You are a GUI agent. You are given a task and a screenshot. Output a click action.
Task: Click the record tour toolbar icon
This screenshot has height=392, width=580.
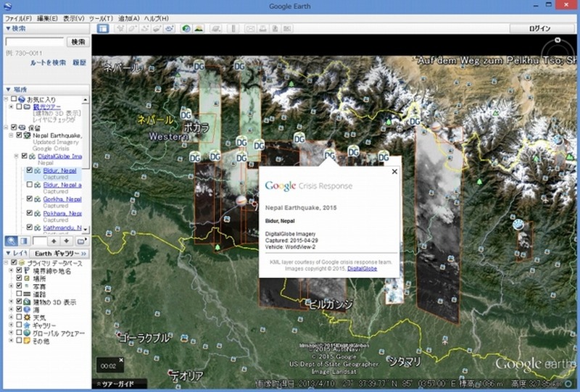[x=169, y=29]
